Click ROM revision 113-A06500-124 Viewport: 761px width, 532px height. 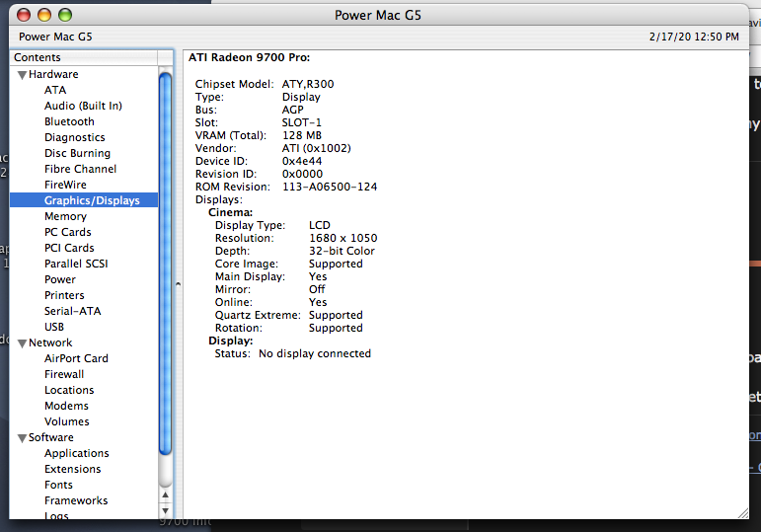(330, 187)
